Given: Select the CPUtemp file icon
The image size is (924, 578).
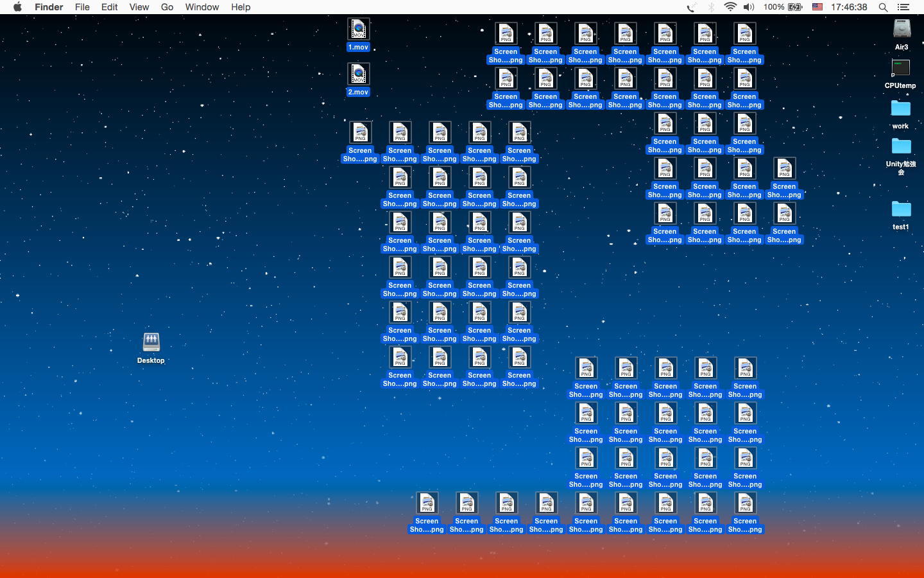Looking at the screenshot, I should pyautogui.click(x=900, y=69).
